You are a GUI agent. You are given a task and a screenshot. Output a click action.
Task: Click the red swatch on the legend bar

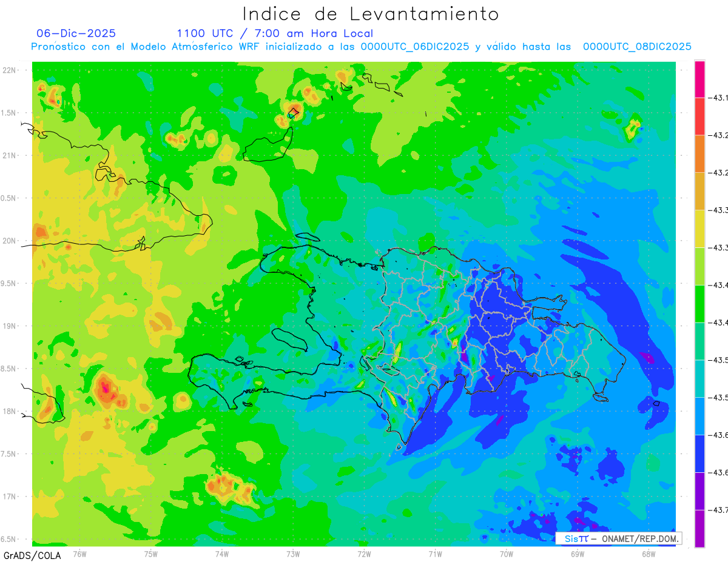699,116
